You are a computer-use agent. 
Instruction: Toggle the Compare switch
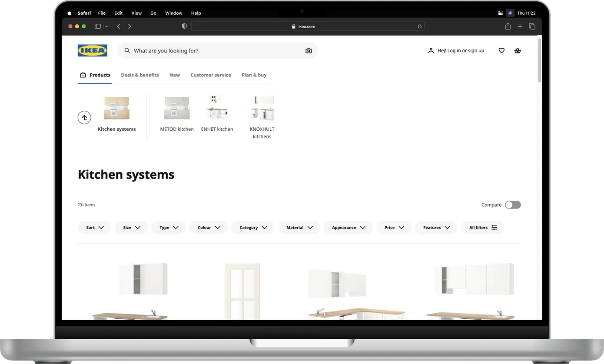pyautogui.click(x=512, y=205)
